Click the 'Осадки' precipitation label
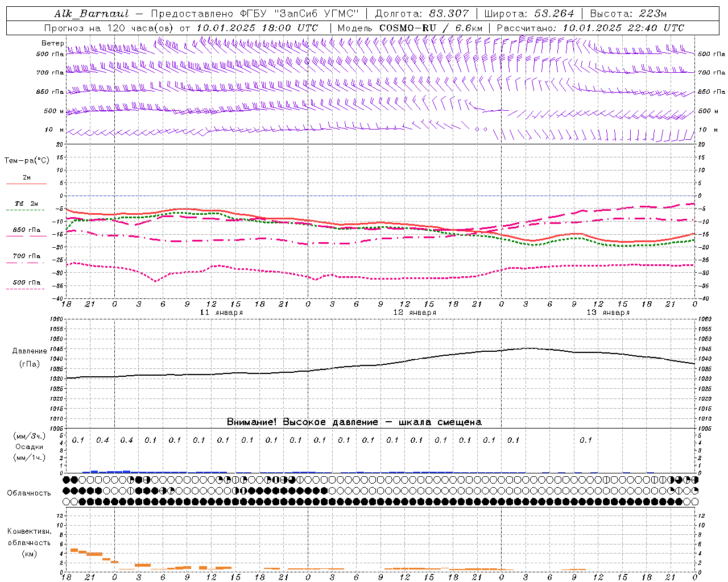 (30, 447)
